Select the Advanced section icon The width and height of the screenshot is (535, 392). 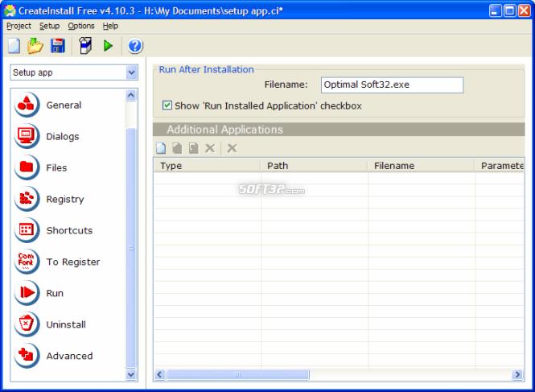click(x=27, y=356)
